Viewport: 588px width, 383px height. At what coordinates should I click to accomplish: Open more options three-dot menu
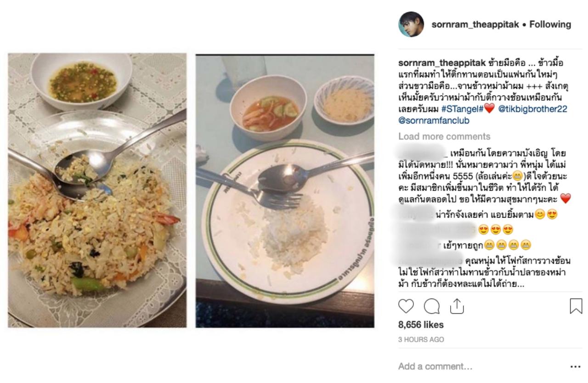click(576, 367)
